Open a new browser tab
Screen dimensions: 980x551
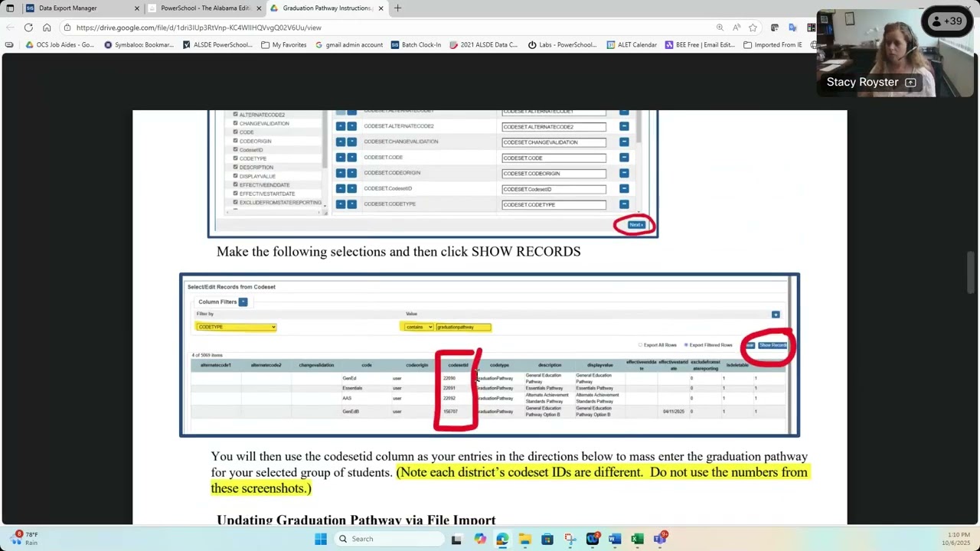397,8
